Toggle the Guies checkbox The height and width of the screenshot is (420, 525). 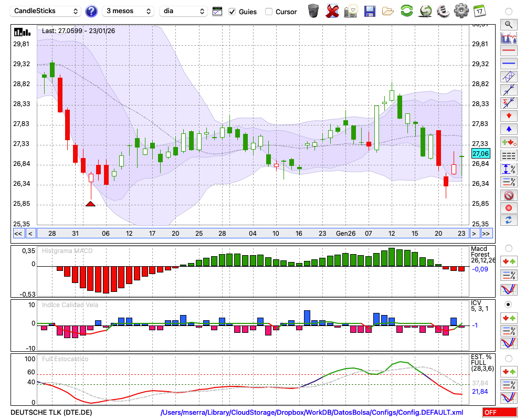pyautogui.click(x=232, y=12)
